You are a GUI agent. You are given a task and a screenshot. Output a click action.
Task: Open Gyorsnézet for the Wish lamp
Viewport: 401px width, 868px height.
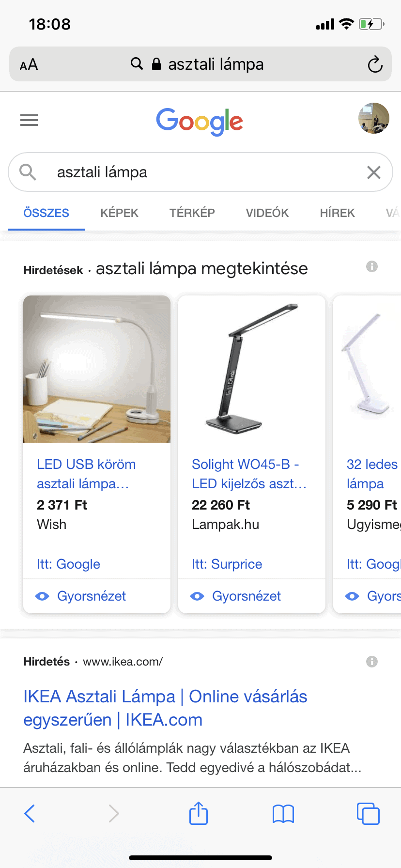(x=91, y=596)
